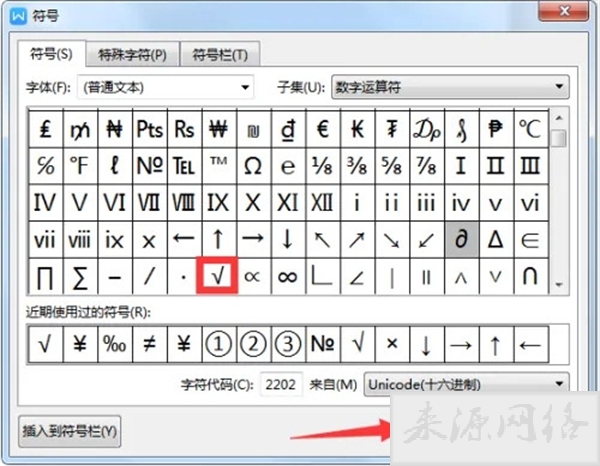Click scrollbar down arrow of symbol grid
Screen dimensions: 600x466
[559, 285]
